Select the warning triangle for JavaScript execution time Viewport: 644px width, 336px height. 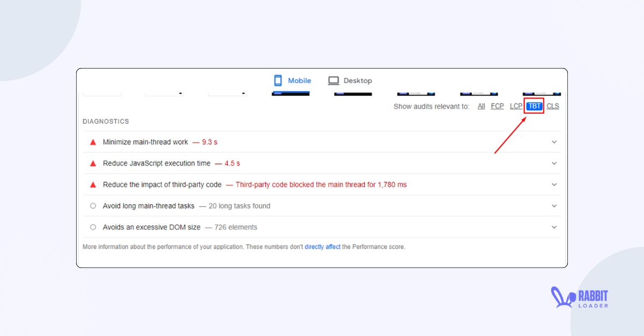(x=92, y=163)
